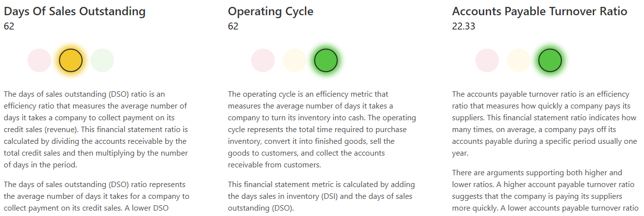This screenshot has width=644, height=216.
Task: Click the faded red light under Accounts Payable Turnover Ratio
Action: (x=487, y=60)
